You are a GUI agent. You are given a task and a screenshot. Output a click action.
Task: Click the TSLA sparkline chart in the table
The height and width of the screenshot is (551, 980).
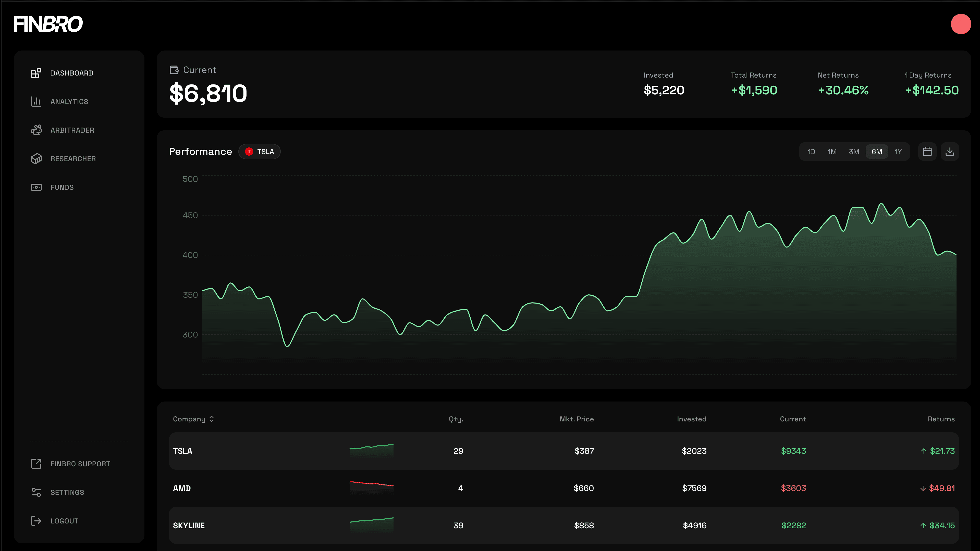pos(371,451)
